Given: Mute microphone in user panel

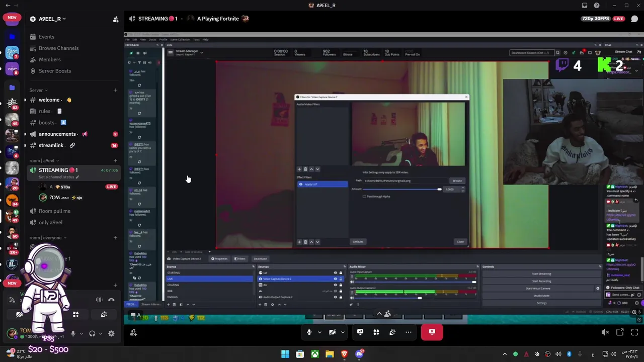Looking at the screenshot, I should (73, 334).
